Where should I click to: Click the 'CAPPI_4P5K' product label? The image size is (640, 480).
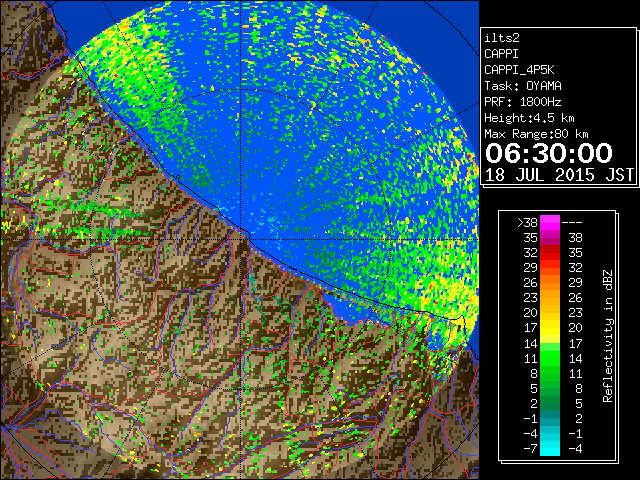click(519, 70)
